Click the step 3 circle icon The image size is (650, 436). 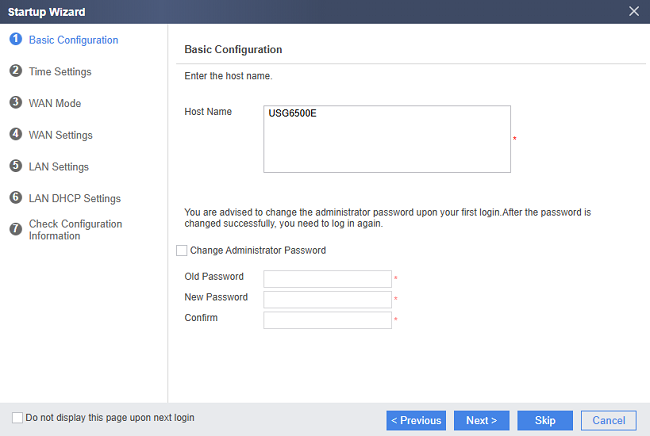point(16,102)
